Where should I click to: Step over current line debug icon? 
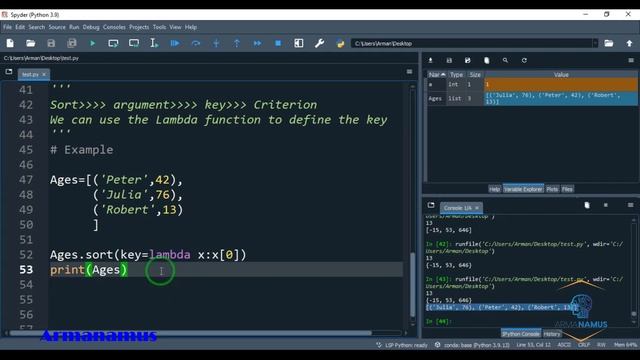pos(196,43)
